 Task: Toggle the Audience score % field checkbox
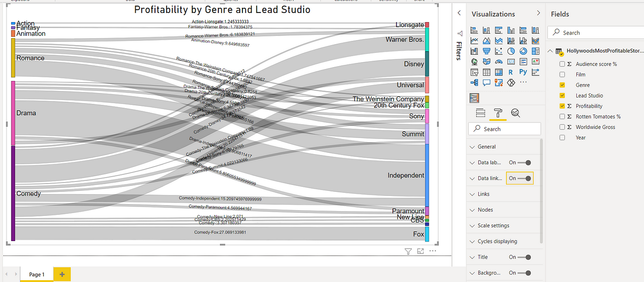pos(562,64)
